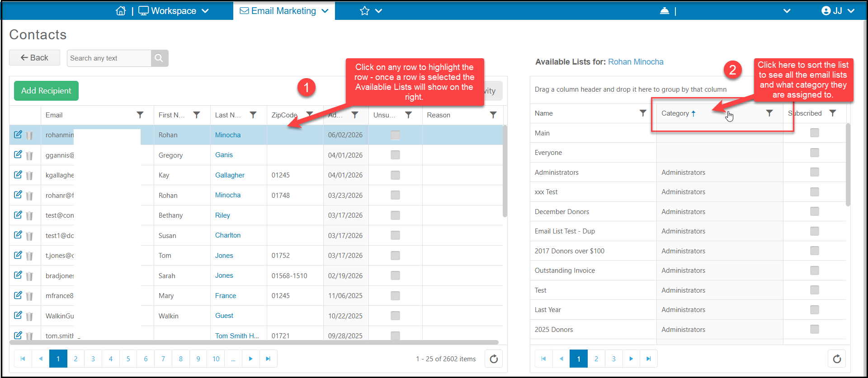Check Subscribed box for December Donors
Image resolution: width=868 pixels, height=378 pixels.
(815, 211)
